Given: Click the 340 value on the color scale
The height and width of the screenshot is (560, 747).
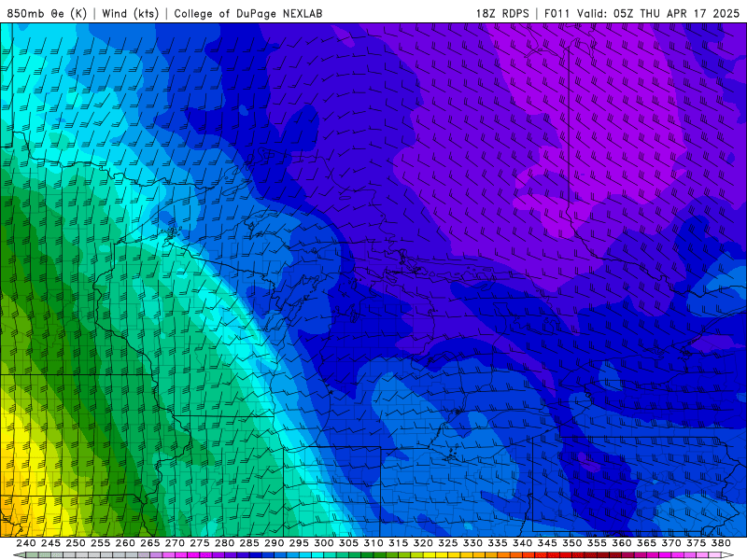Looking at the screenshot, I should click(522, 543).
